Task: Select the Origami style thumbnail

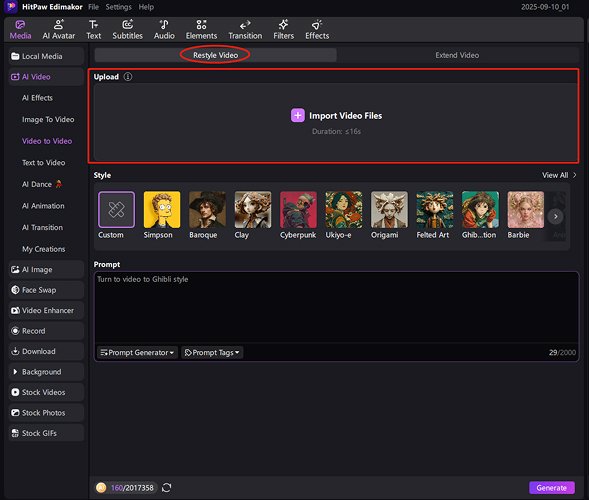Action: click(389, 210)
